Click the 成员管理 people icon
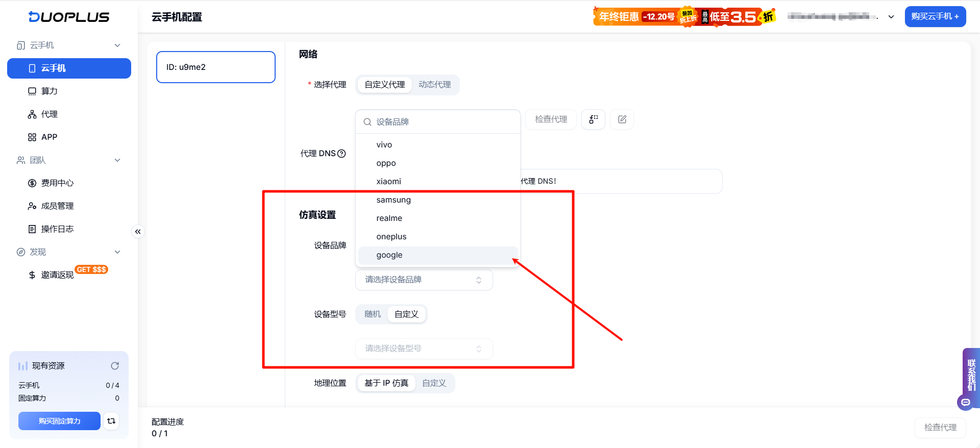The width and height of the screenshot is (980, 448). tap(32, 206)
